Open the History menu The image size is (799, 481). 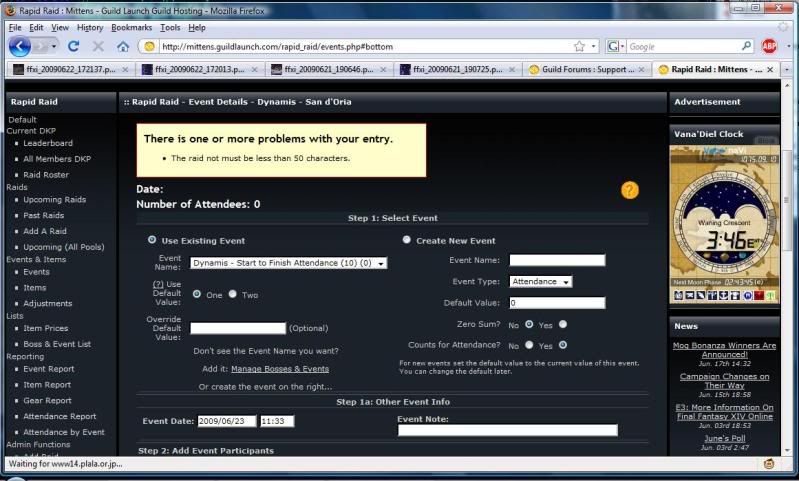click(90, 28)
